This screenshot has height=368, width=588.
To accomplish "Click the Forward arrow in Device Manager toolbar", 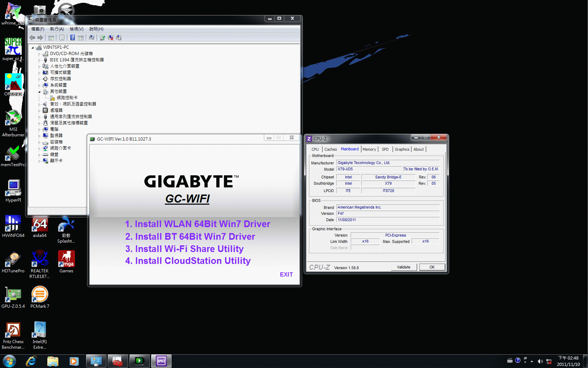I will pos(40,38).
